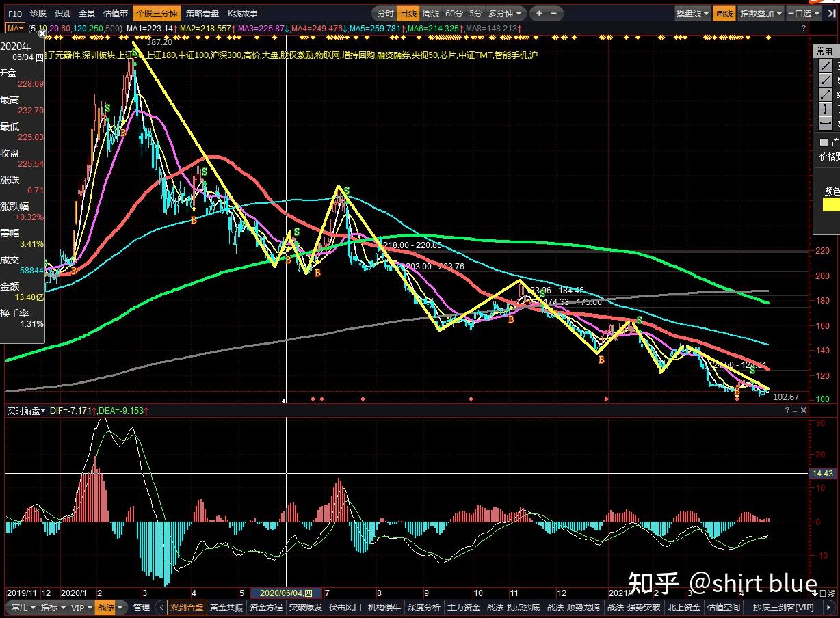
Task: Select the line segment drawing tool
Action: point(826,94)
